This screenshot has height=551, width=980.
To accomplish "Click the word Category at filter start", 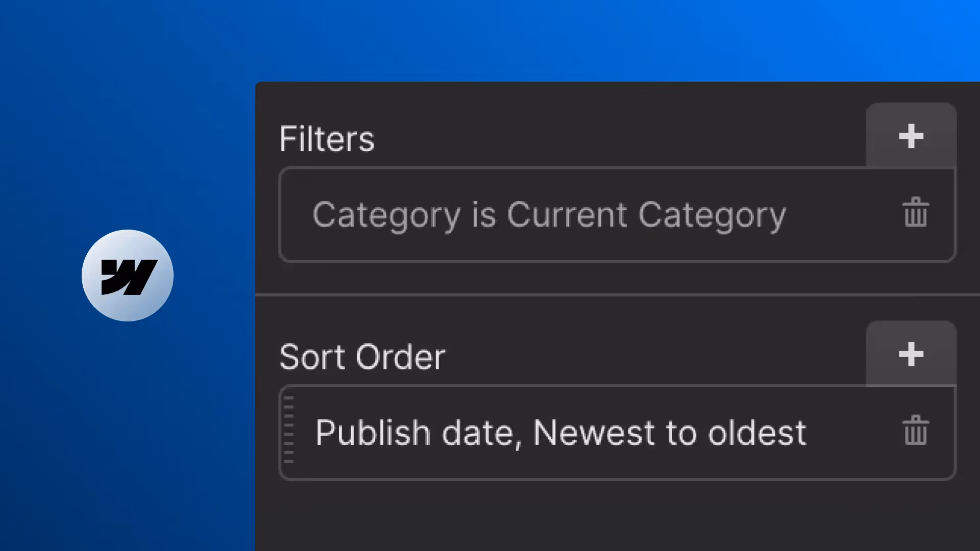I will (386, 215).
